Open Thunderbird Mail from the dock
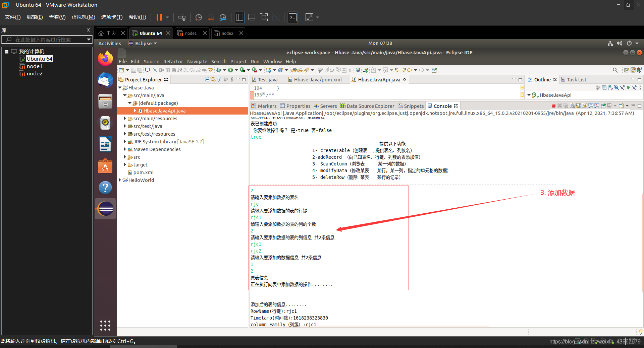The height and width of the screenshot is (348, 644). [x=105, y=80]
